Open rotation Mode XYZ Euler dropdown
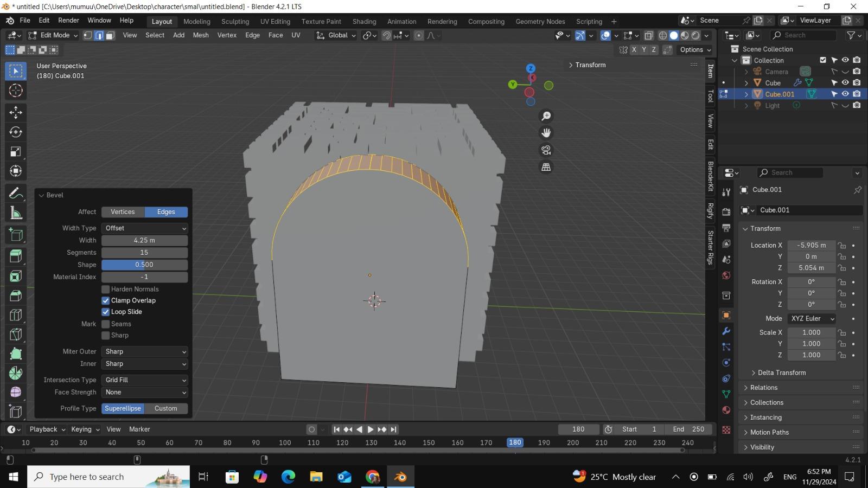Viewport: 868px width, 488px height. 812,318
